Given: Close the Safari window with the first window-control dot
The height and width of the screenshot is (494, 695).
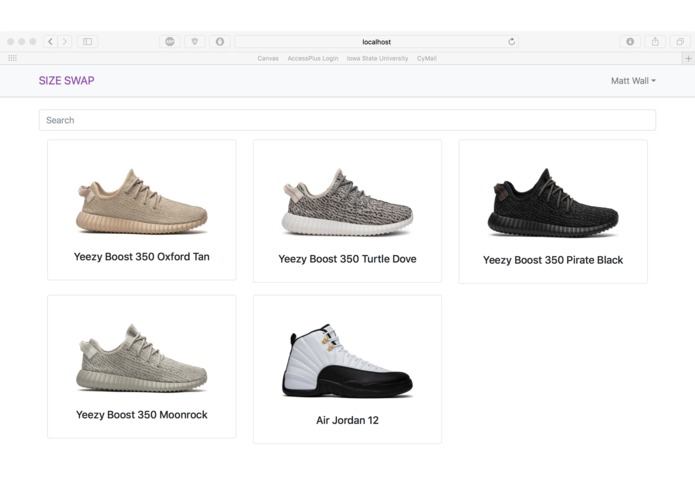Looking at the screenshot, I should click(11, 42).
